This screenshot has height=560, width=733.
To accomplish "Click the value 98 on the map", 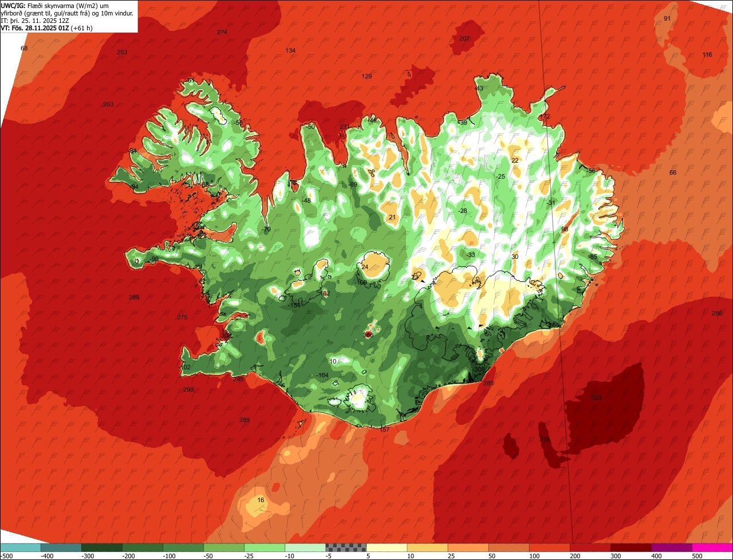I will click(x=565, y=229).
